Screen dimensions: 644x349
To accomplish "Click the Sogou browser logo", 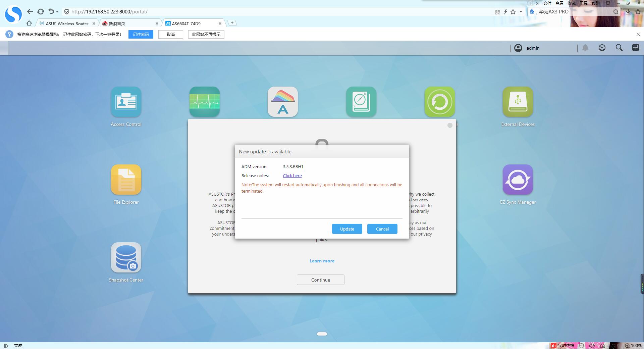I will 13,14.
